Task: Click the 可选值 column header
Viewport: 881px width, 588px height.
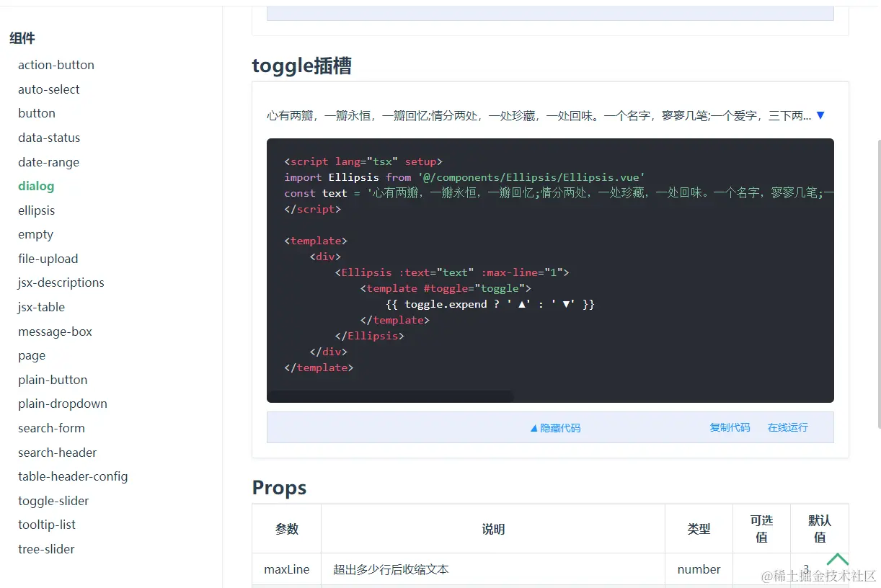Action: pyautogui.click(x=761, y=529)
